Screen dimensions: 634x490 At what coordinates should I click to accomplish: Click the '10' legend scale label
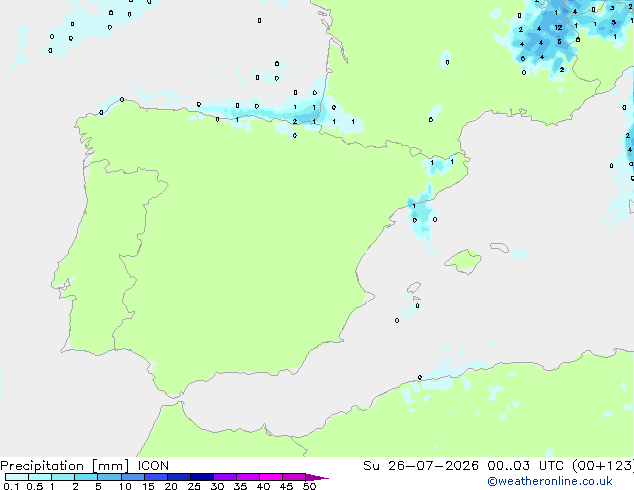pyautogui.click(x=125, y=486)
